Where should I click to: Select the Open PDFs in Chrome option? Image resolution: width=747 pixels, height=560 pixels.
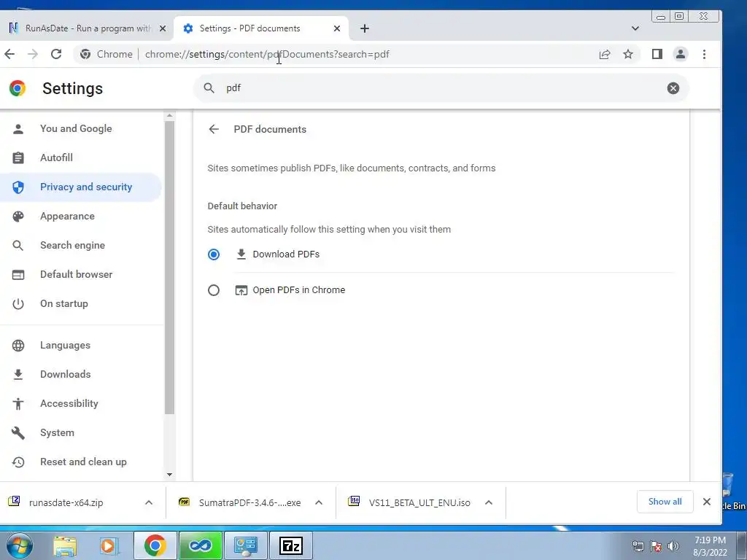tap(214, 290)
